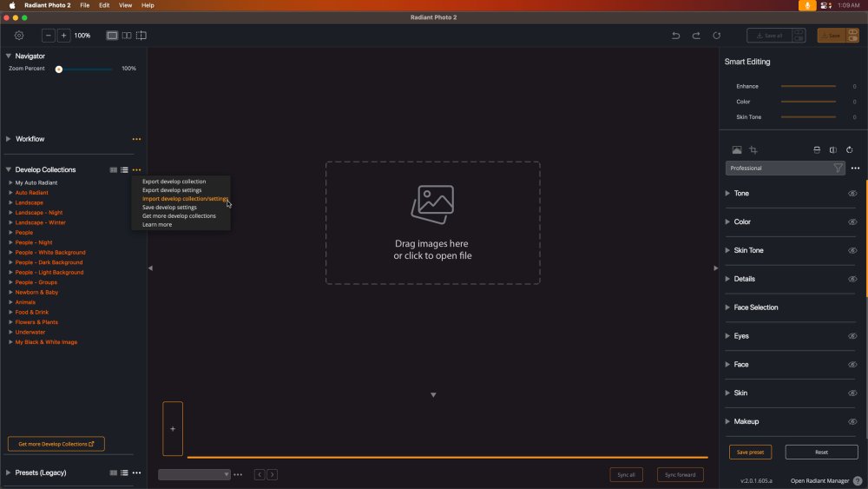Open the settings gear icon
This screenshot has height=489, width=868.
[19, 36]
